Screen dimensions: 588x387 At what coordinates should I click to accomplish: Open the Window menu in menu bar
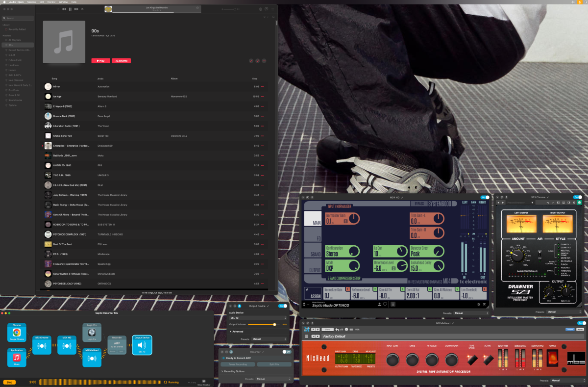pyautogui.click(x=63, y=2)
